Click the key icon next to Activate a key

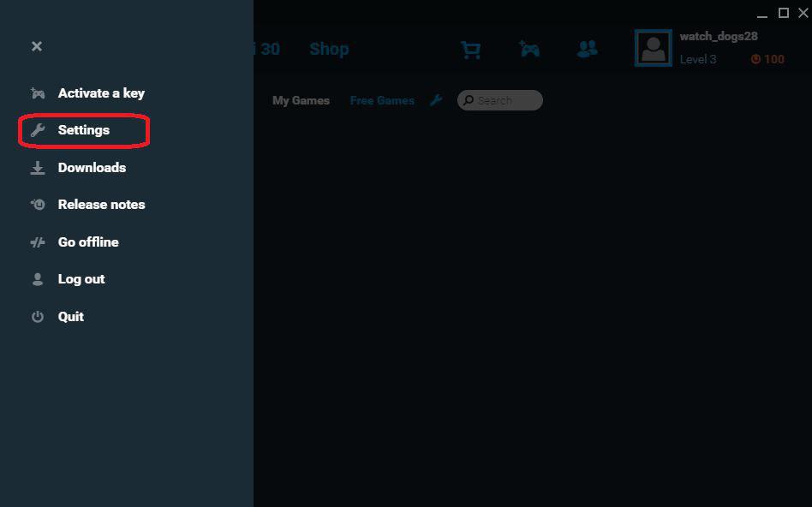pos(37,93)
